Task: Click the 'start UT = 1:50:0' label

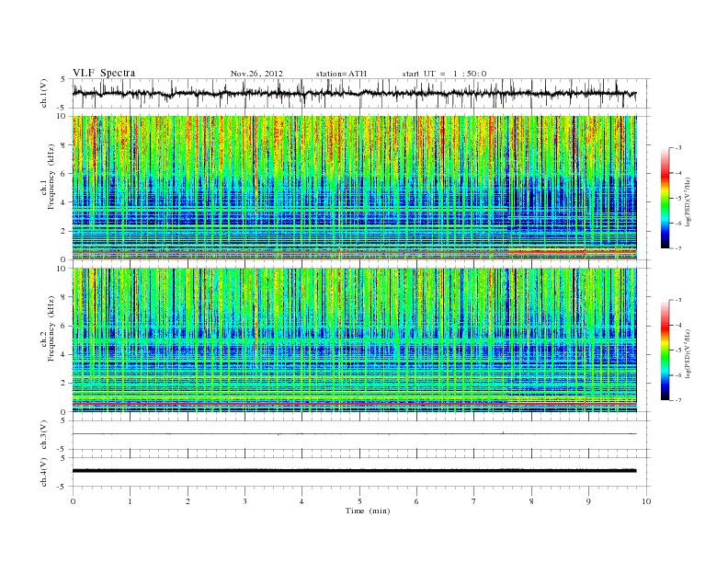Action: pos(444,74)
